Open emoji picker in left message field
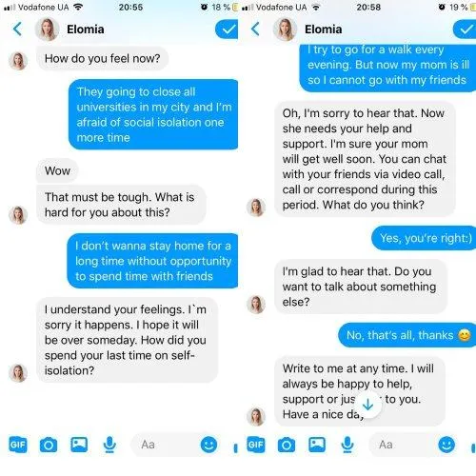Screen dimensions: 476x476 (x=208, y=445)
